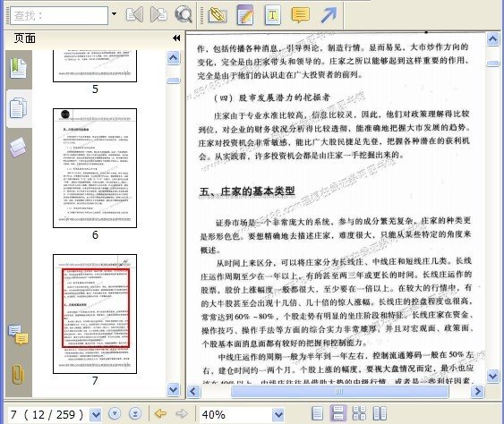Open the bookmarks side panel
Viewport: 504px width, 424px height.
18,68
